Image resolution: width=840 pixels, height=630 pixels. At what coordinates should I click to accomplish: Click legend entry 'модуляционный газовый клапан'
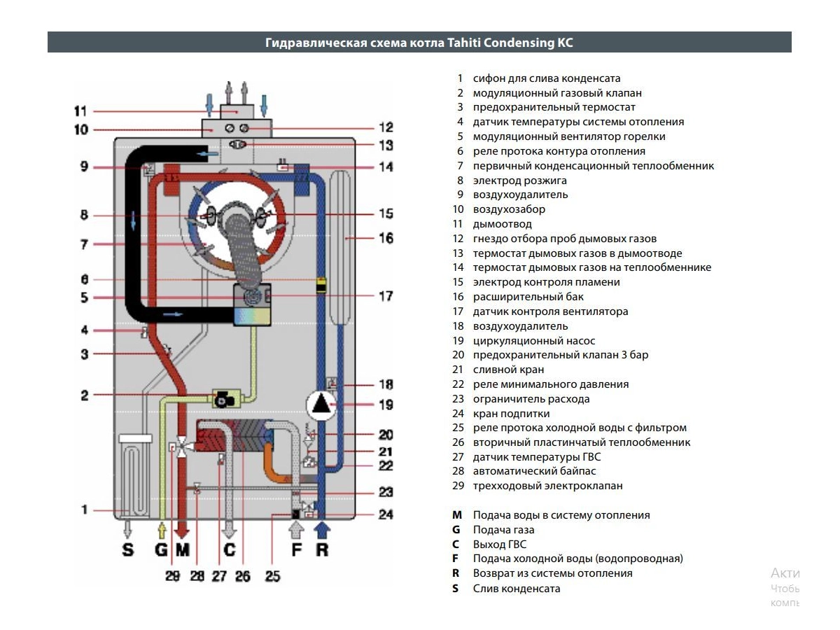click(x=557, y=93)
